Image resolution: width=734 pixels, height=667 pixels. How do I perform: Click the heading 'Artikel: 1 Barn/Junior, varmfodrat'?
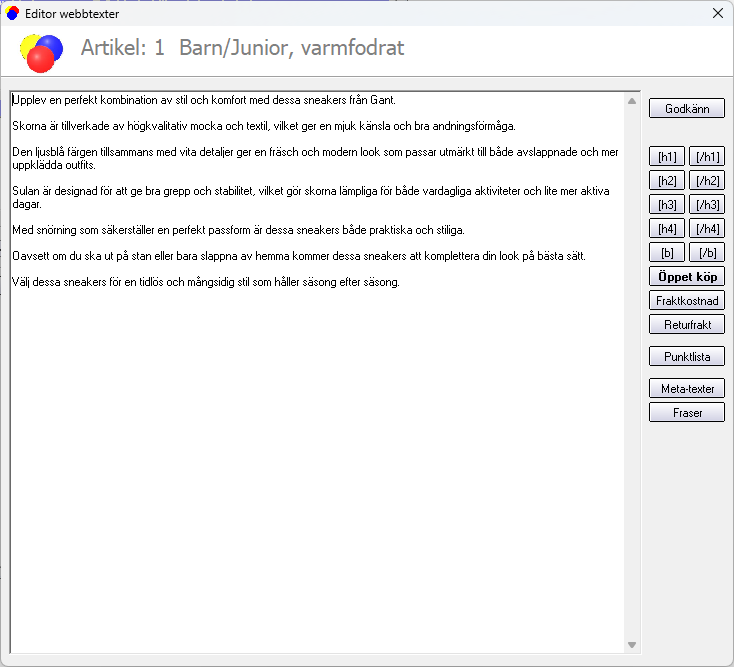click(242, 48)
